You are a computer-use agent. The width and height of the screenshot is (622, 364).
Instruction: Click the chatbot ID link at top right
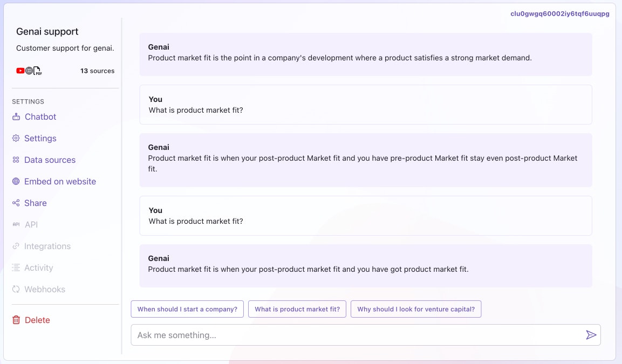(x=559, y=13)
